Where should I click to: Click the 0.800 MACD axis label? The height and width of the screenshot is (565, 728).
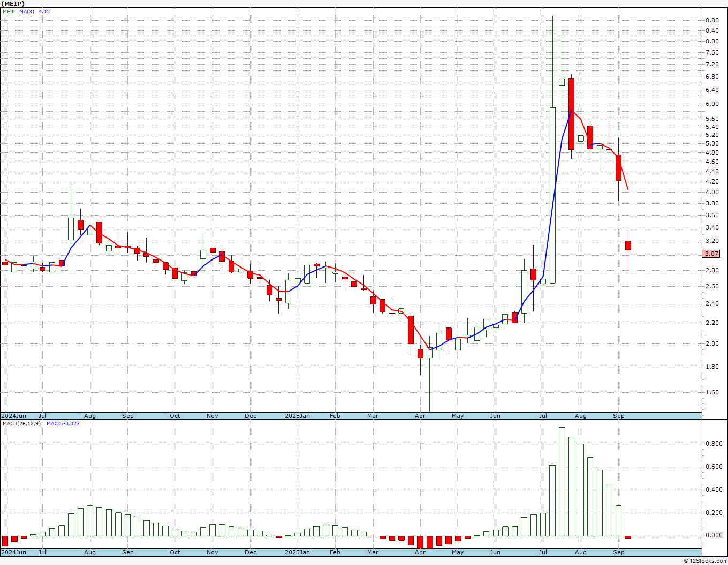[714, 444]
